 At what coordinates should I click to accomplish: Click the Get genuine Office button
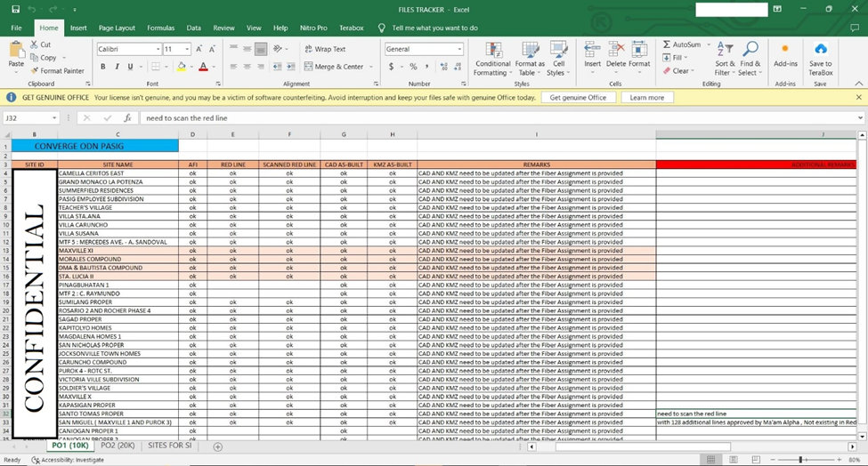point(578,97)
